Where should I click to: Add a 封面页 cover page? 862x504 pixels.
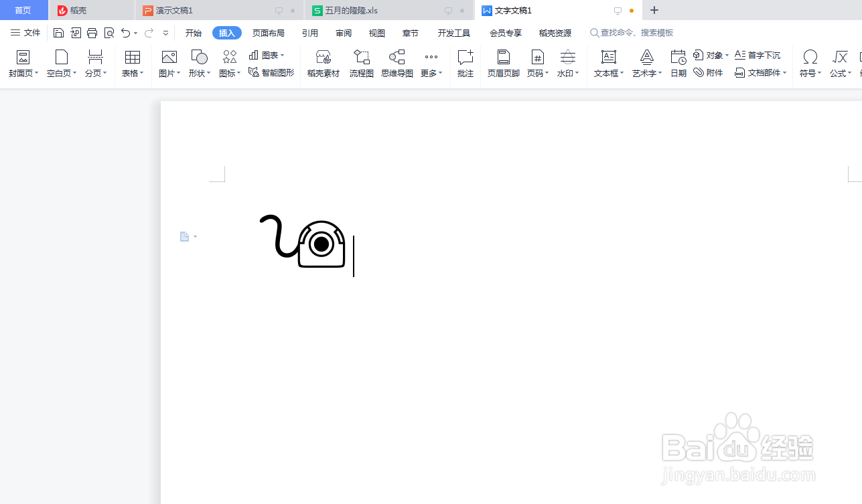[x=22, y=64]
